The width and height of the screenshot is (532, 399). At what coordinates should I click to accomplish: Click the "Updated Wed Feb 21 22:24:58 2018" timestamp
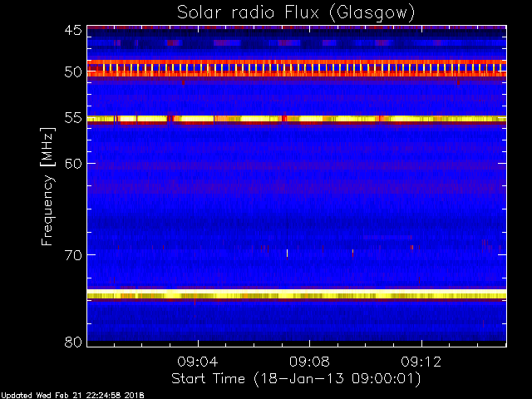click(72, 396)
